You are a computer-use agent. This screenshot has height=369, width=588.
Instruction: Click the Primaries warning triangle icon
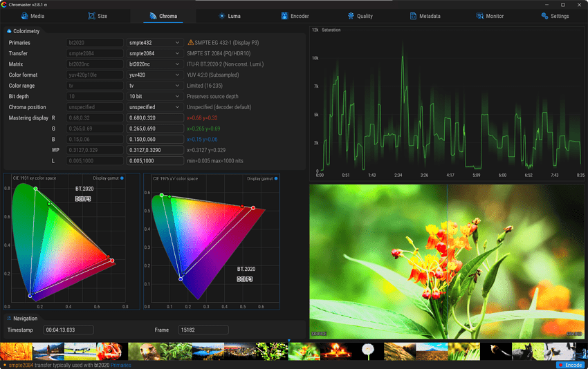(190, 42)
